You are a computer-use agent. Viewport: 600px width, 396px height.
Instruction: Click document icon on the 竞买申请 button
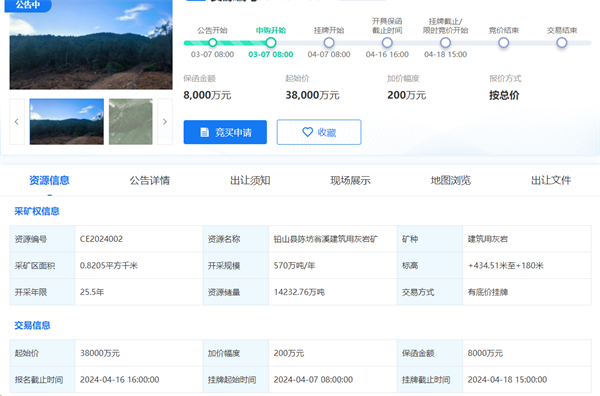[205, 132]
